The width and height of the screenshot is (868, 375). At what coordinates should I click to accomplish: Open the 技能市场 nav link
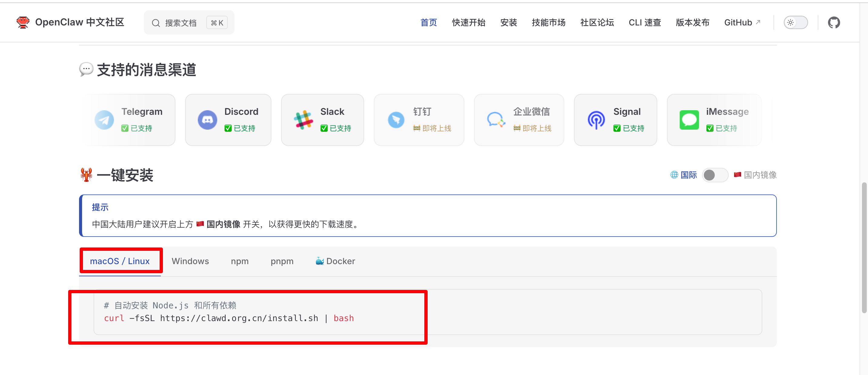(548, 23)
